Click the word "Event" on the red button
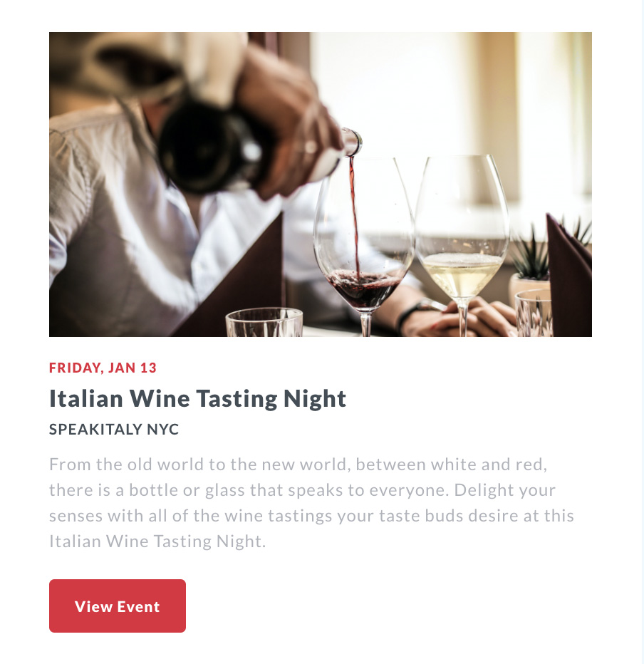Viewport: 644px width, 664px height. pyautogui.click(x=139, y=606)
